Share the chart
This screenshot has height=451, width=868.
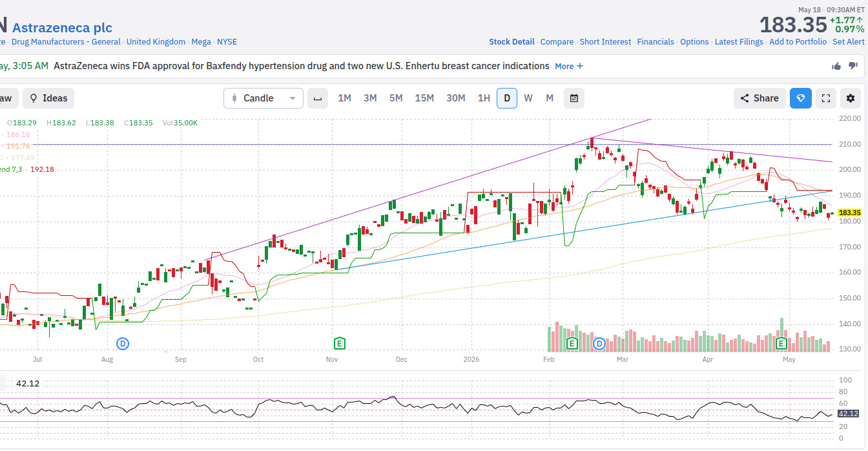[759, 98]
